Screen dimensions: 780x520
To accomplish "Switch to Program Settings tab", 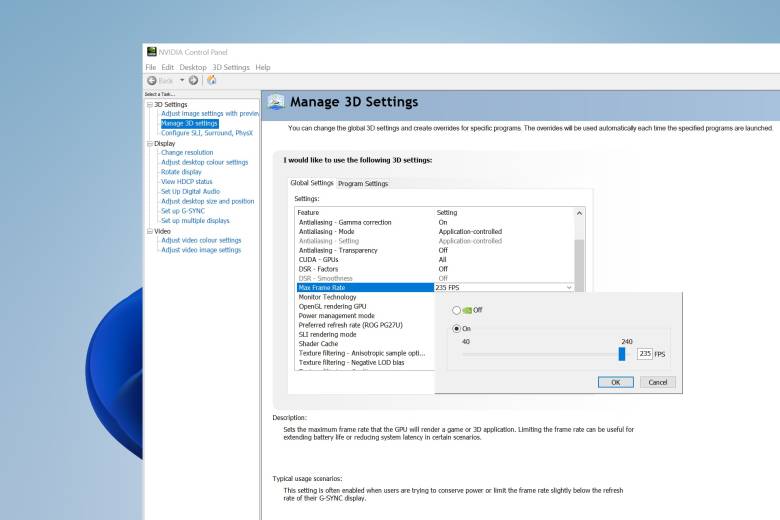I will coord(363,184).
